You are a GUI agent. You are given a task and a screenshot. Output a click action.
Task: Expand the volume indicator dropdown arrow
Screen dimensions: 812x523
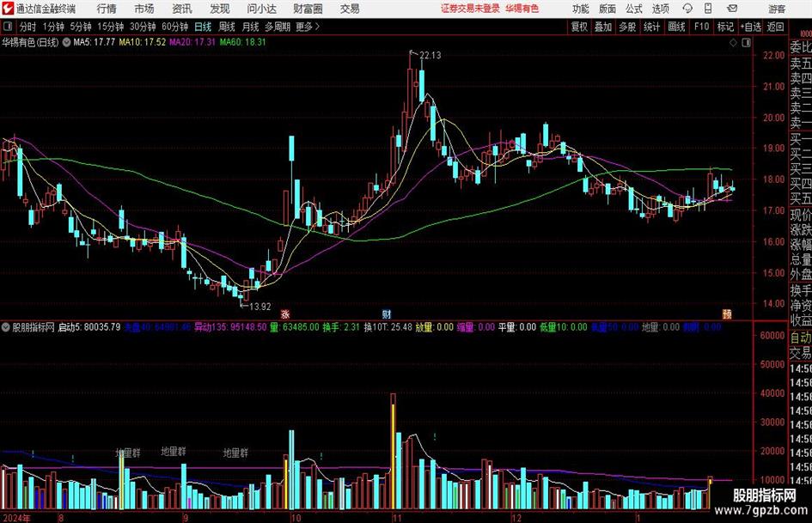[x=6, y=327]
